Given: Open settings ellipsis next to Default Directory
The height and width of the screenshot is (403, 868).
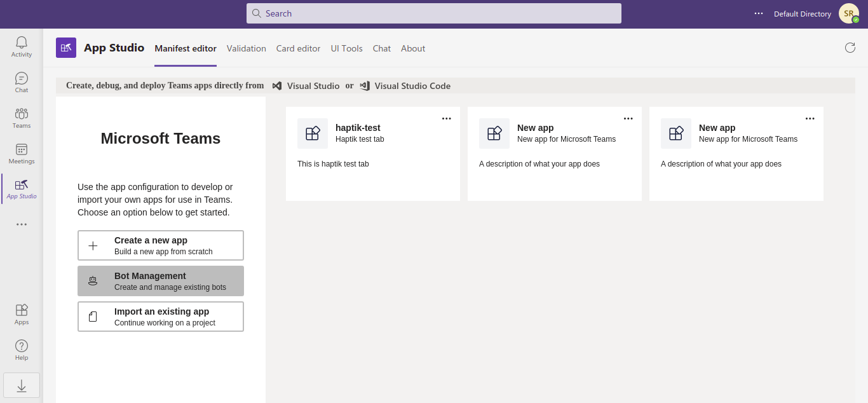Looking at the screenshot, I should 759,13.
